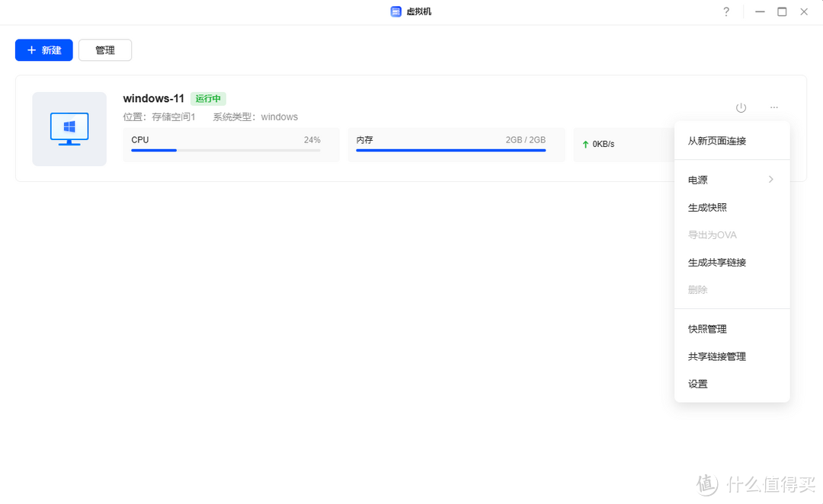Open 设置 from the context menu

coord(698,384)
